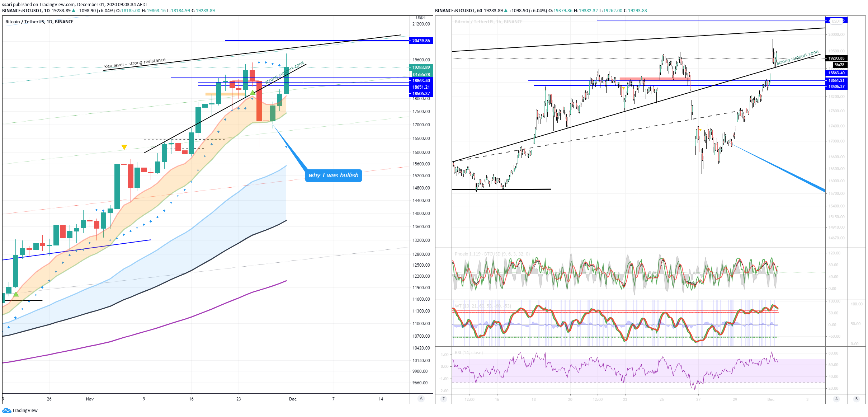Image resolution: width=868 pixels, height=417 pixels.
Task: Click the auto-scale A button on the daily chart
Action: pos(421,398)
